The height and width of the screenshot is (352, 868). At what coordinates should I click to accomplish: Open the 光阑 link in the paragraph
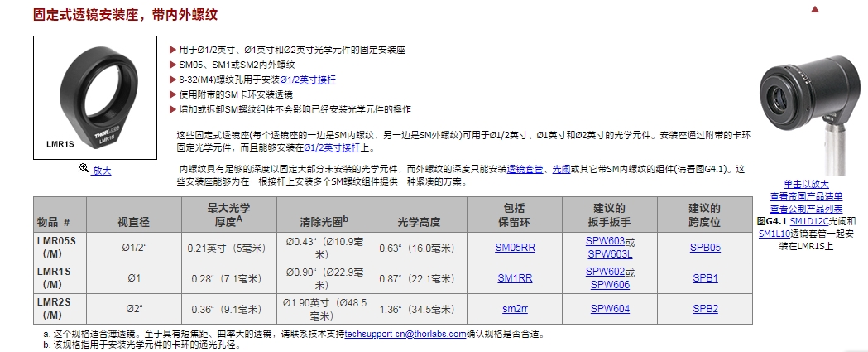[x=561, y=170]
